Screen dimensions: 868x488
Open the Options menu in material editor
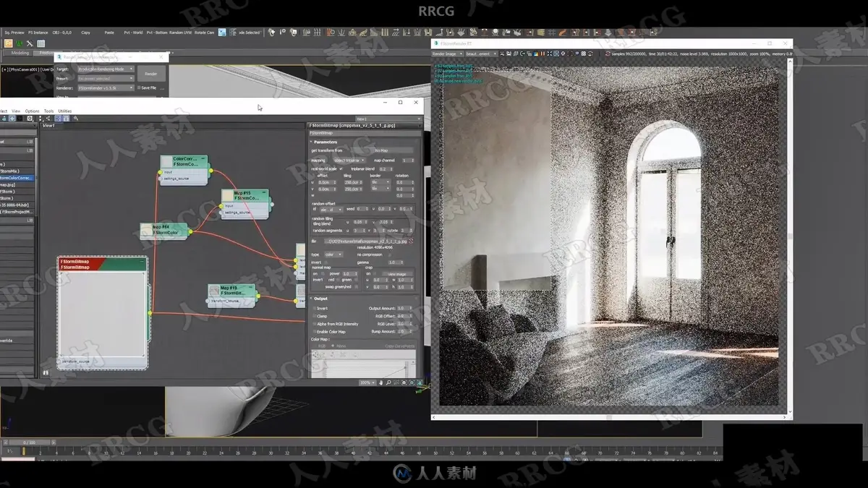pyautogui.click(x=32, y=111)
